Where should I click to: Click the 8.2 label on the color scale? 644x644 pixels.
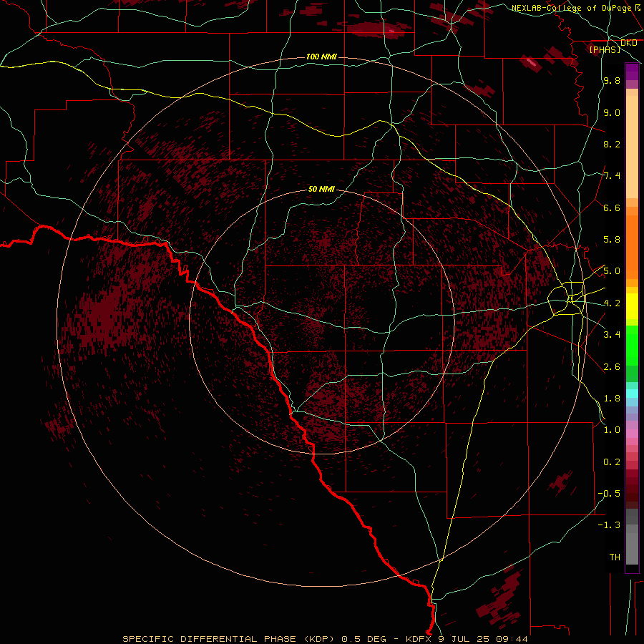[612, 144]
